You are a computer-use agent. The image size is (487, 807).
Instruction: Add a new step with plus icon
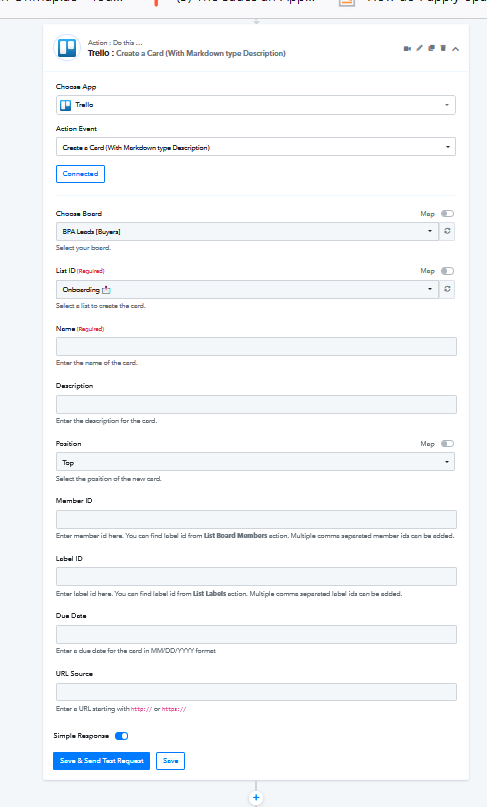point(256,798)
